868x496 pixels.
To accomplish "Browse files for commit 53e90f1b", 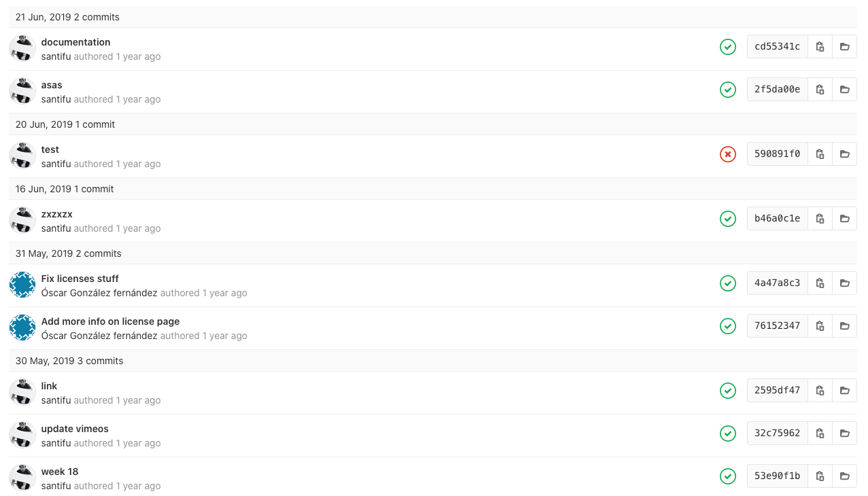I will coord(844,476).
